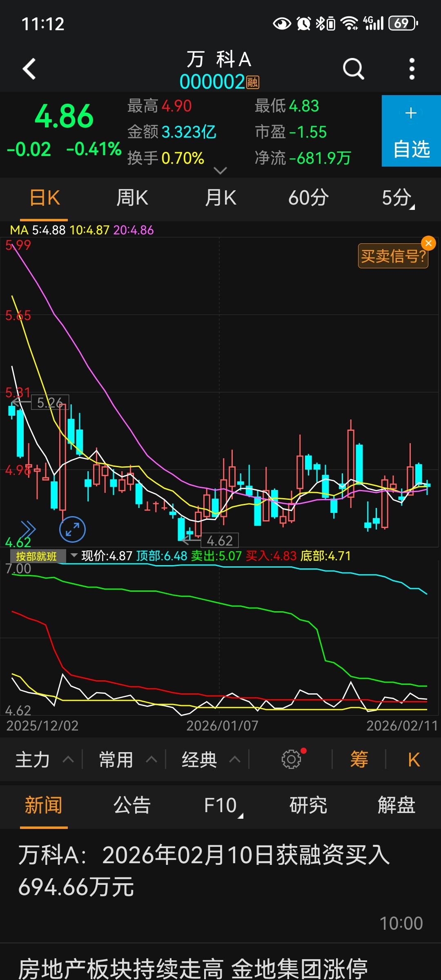This screenshot has height=980, width=441.
Task: Open 买卖信号? signal prompt
Action: pos(393,256)
